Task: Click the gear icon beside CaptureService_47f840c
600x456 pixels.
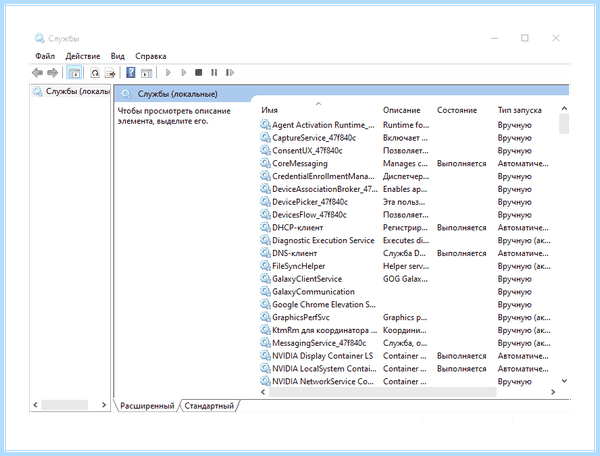Action: (x=265, y=137)
